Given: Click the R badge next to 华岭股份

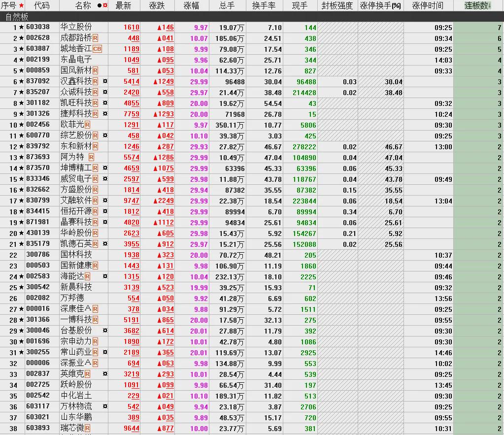Looking at the screenshot, I should [x=96, y=233].
